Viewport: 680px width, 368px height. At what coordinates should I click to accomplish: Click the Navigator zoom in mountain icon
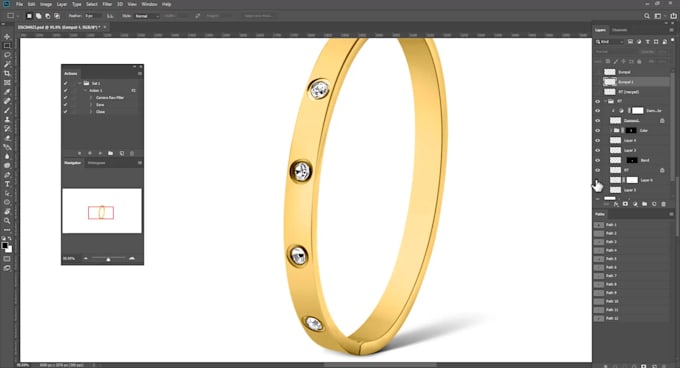click(x=132, y=258)
